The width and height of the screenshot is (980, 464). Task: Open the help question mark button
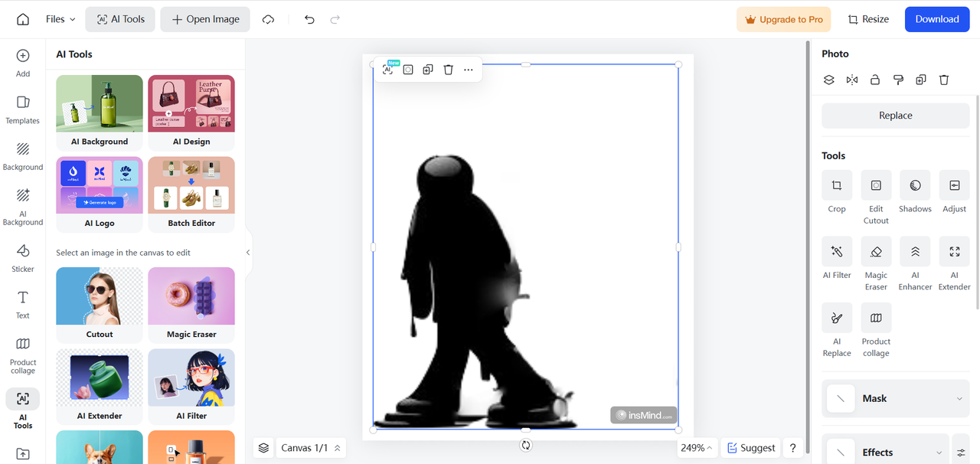point(793,448)
